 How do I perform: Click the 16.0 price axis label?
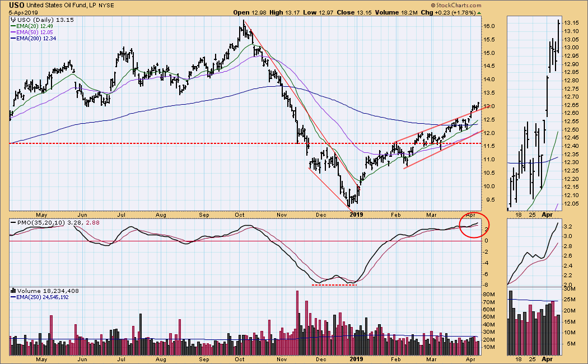tap(489, 26)
